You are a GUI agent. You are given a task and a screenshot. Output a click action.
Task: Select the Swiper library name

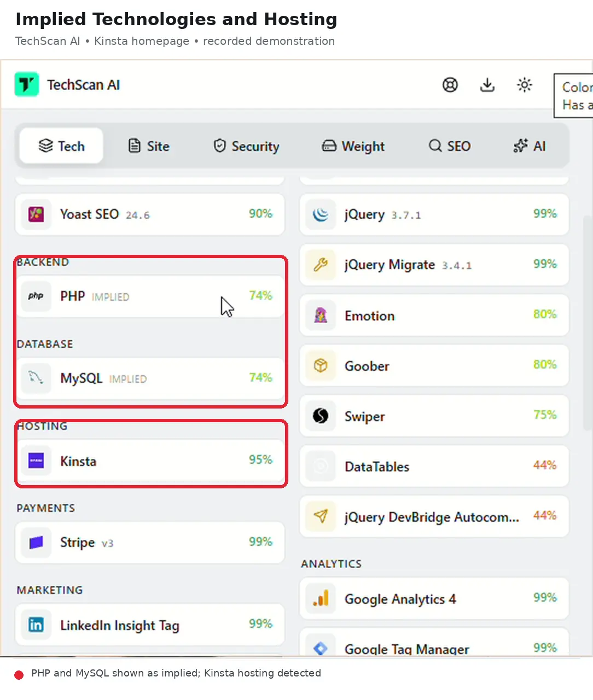coord(364,416)
